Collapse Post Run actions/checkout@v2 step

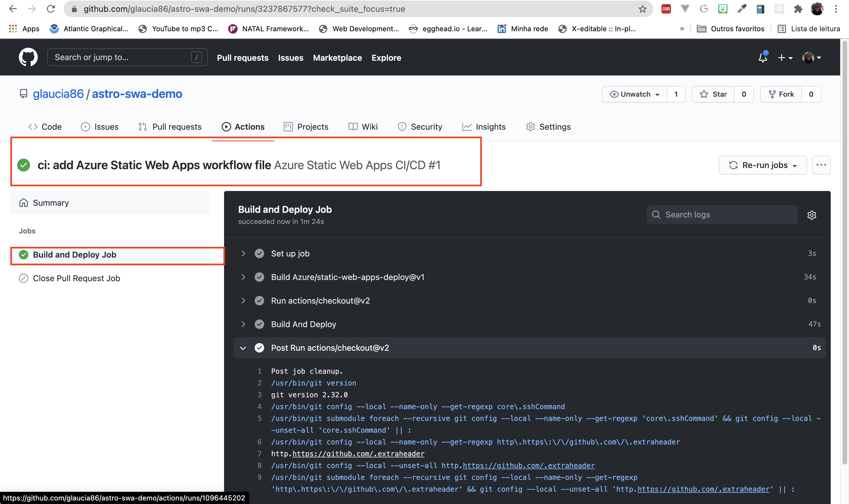pos(529,348)
